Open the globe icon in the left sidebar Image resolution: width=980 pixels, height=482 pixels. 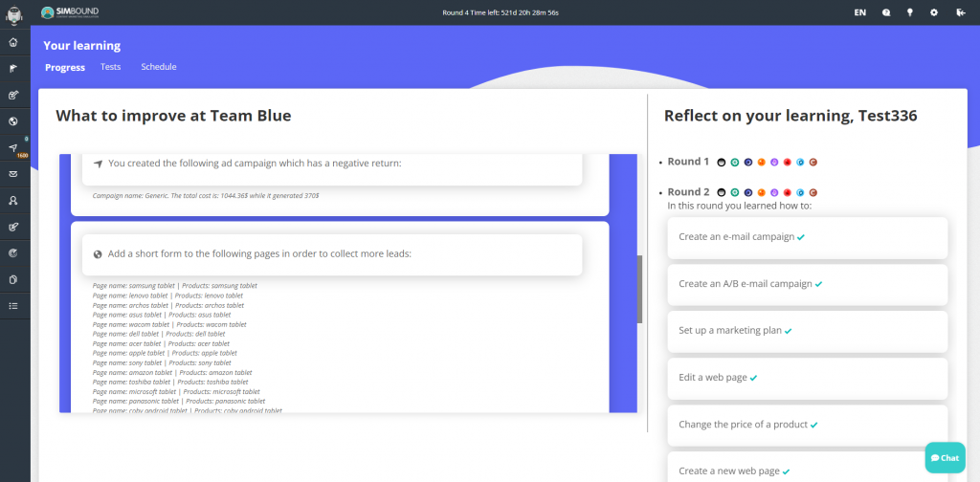[x=13, y=121]
